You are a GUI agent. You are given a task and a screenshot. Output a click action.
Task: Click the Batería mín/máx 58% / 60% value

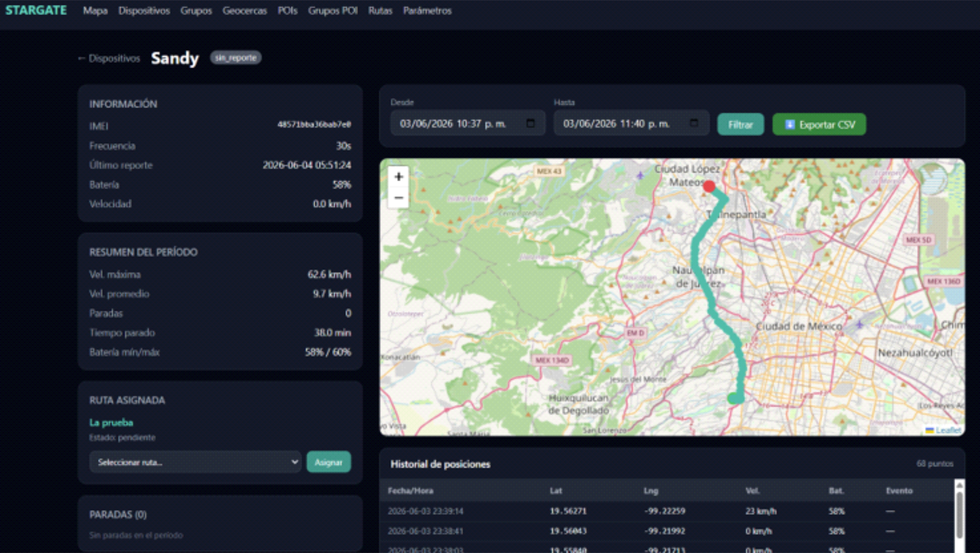click(328, 352)
